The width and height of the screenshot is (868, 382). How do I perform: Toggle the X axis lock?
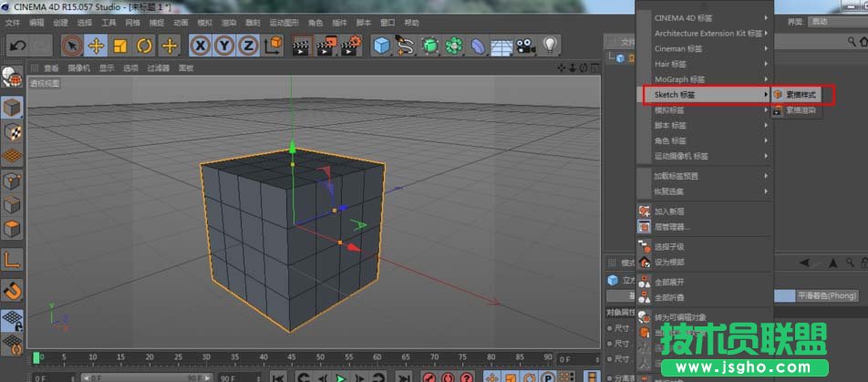[x=201, y=46]
